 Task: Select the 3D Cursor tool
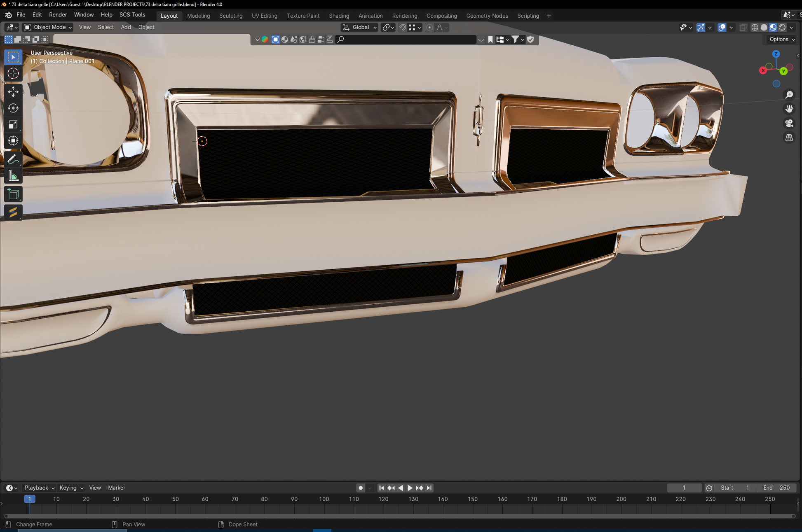pos(13,74)
